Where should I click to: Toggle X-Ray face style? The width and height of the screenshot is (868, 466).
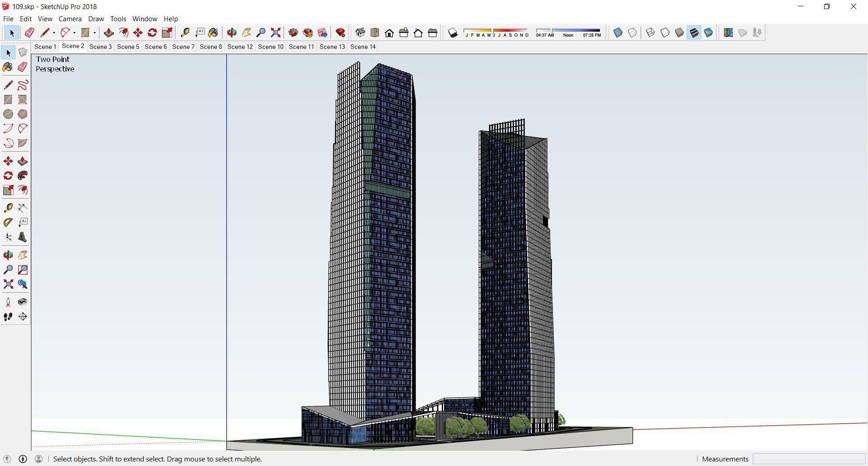click(618, 33)
